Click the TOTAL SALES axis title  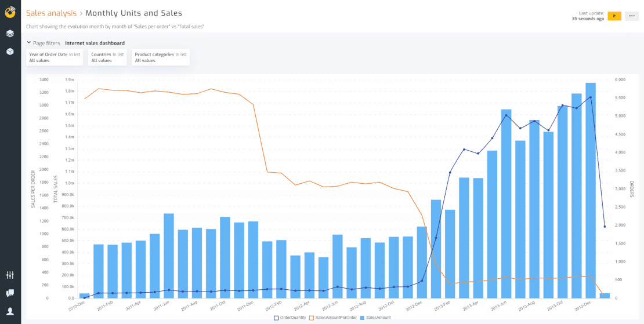pyautogui.click(x=55, y=188)
